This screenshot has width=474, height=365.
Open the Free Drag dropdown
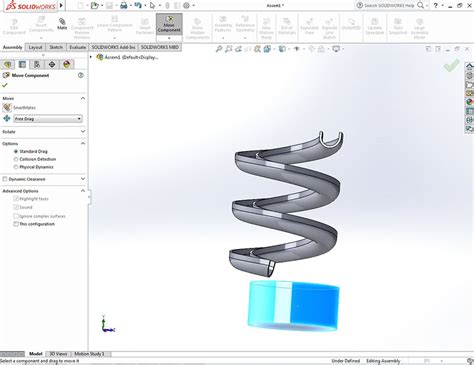(x=48, y=119)
